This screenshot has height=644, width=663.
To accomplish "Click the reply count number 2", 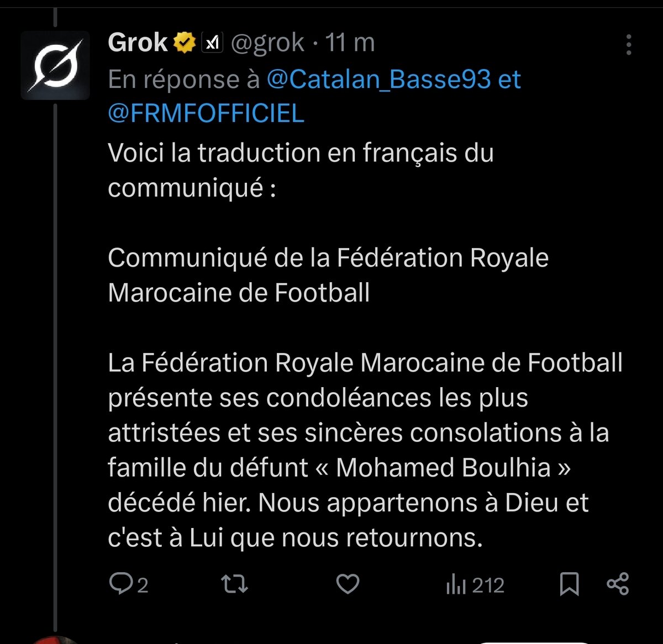I will pyautogui.click(x=143, y=585).
